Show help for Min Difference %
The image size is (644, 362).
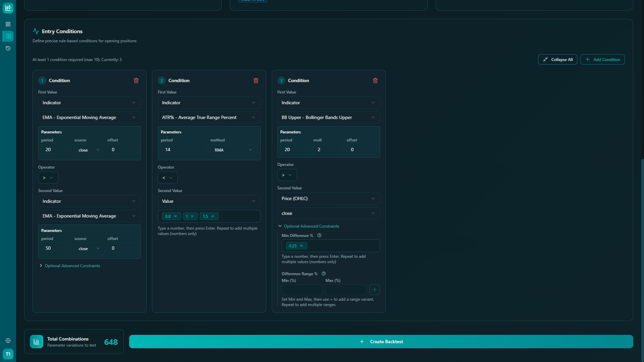click(319, 235)
